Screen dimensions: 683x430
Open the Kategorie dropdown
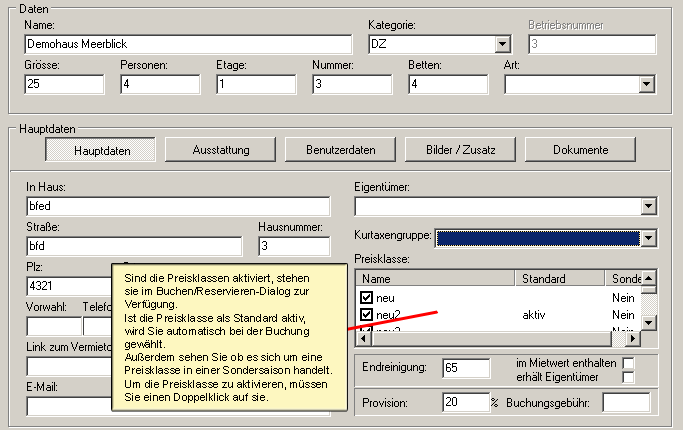[502, 44]
